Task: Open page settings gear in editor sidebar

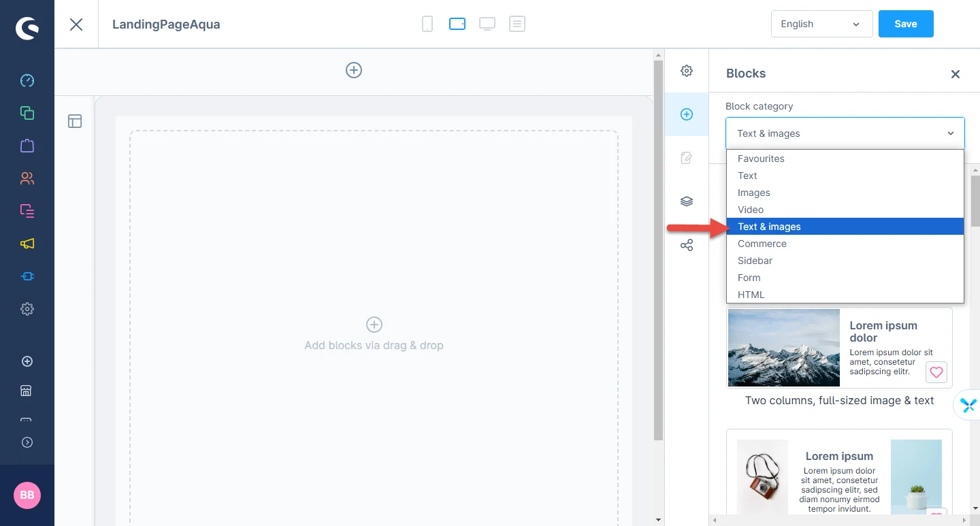Action: [x=687, y=71]
